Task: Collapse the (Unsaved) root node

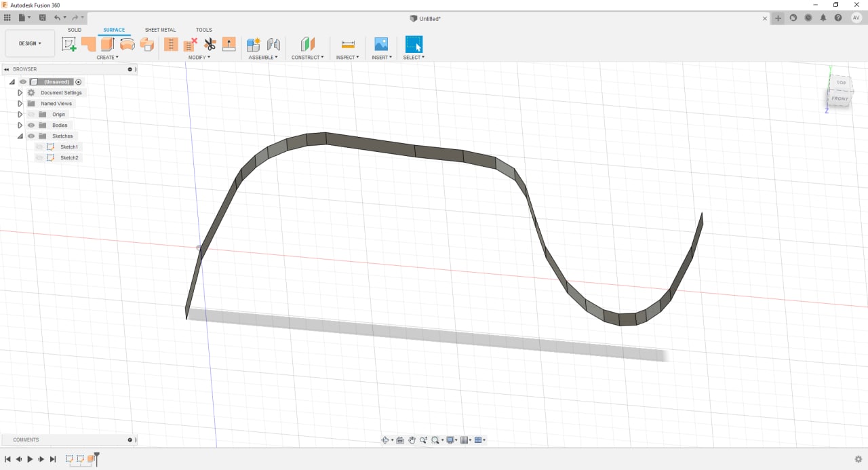Action: pos(12,82)
